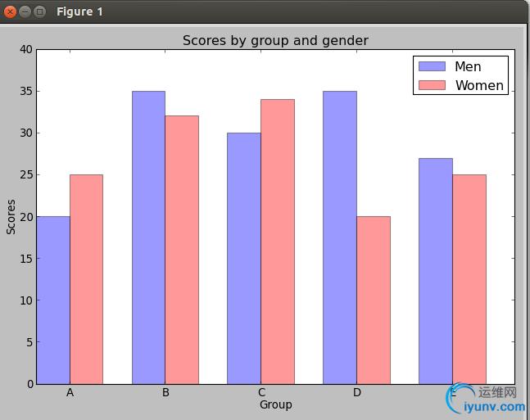The height and width of the screenshot is (420, 530).
Task: Click the Figure 1 title bar text
Action: [79, 11]
